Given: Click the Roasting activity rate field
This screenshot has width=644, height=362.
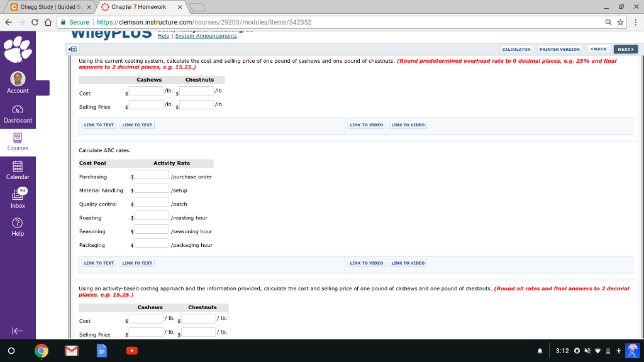Looking at the screenshot, I should 152,216.
